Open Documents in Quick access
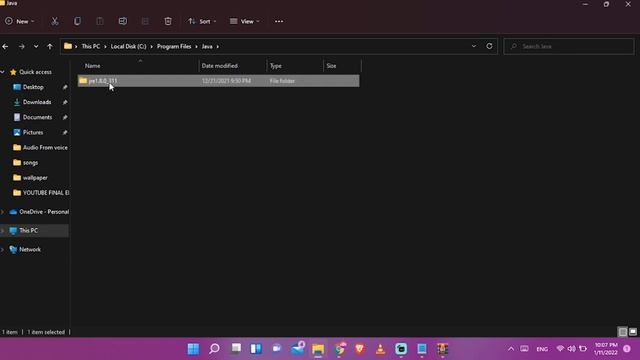Viewport: 640px width, 360px height. [x=37, y=117]
